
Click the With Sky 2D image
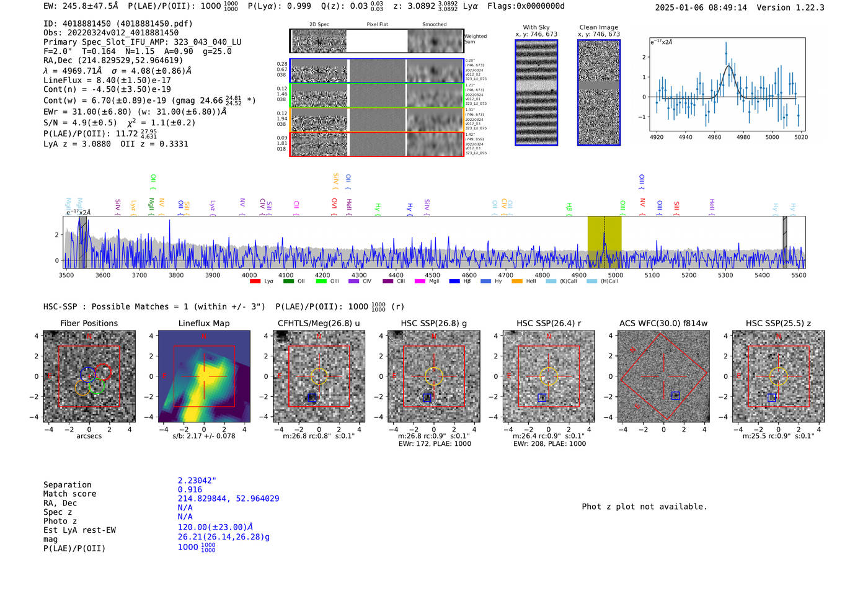(x=536, y=92)
